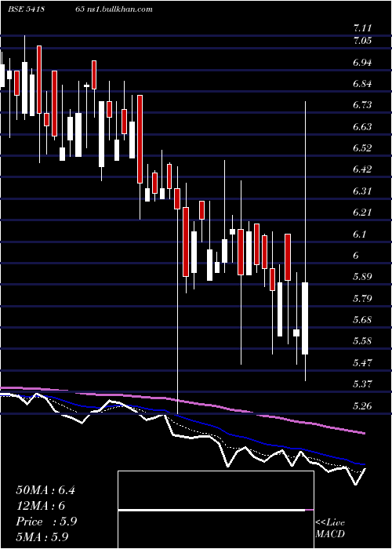Click the Price : 5.9 readout
This screenshot has width=392, height=549.
(46, 522)
